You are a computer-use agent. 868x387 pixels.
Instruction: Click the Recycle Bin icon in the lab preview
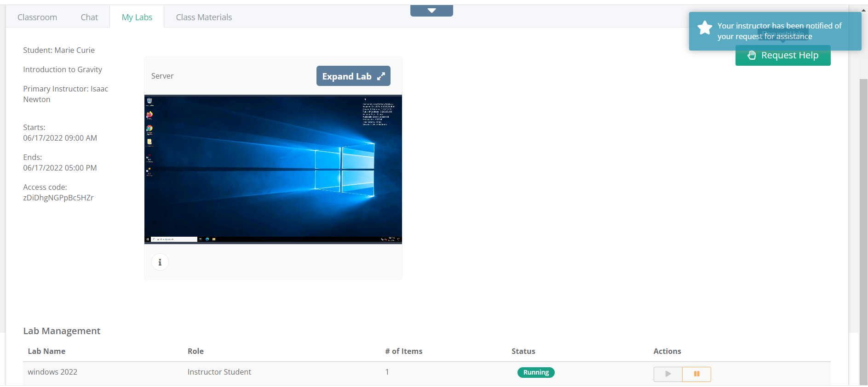(x=149, y=101)
